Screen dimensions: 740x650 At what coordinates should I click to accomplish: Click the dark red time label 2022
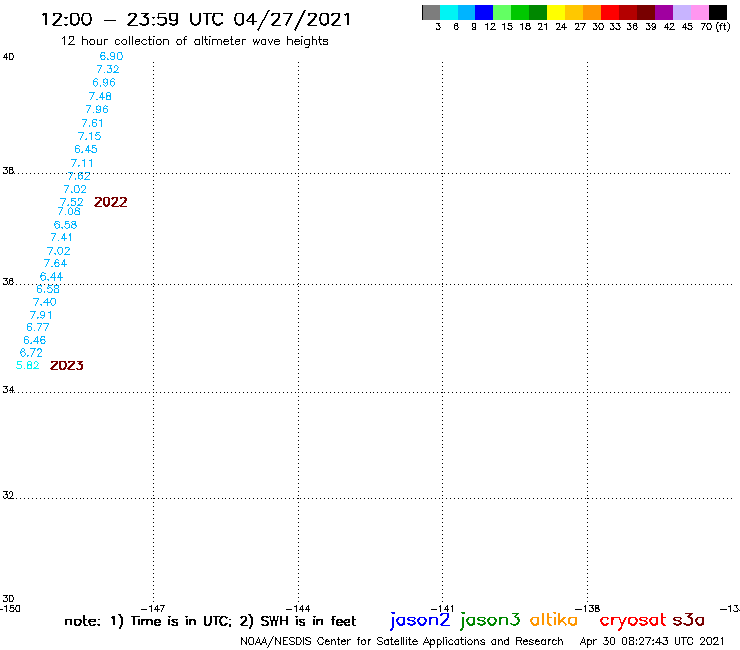pyautogui.click(x=110, y=202)
